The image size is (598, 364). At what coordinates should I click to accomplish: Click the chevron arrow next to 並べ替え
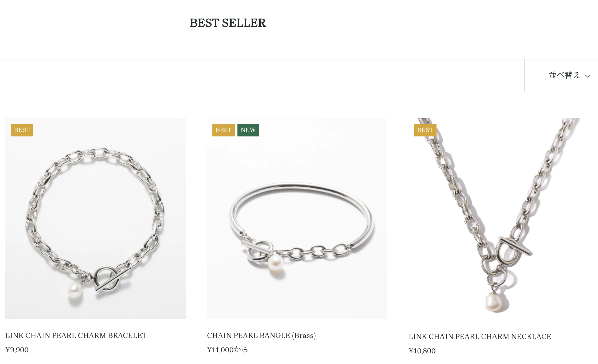tap(587, 76)
